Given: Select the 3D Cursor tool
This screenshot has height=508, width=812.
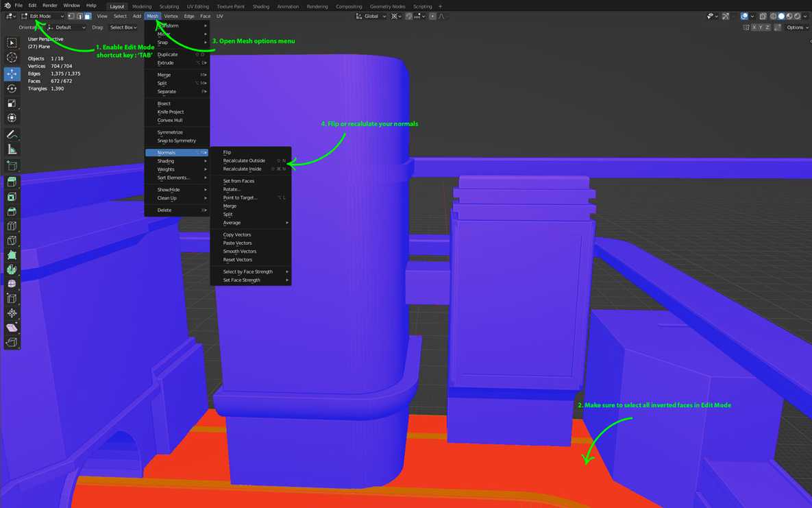Looking at the screenshot, I should (x=12, y=58).
